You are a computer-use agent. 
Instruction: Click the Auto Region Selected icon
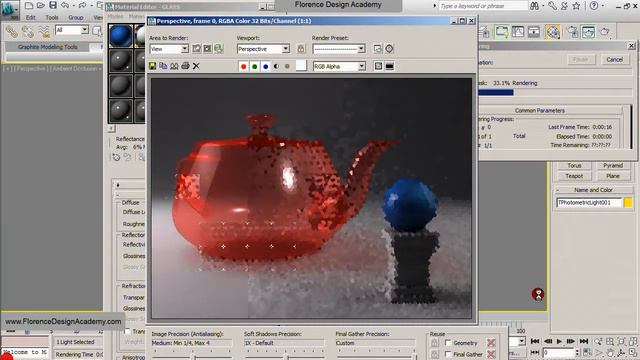(208, 49)
